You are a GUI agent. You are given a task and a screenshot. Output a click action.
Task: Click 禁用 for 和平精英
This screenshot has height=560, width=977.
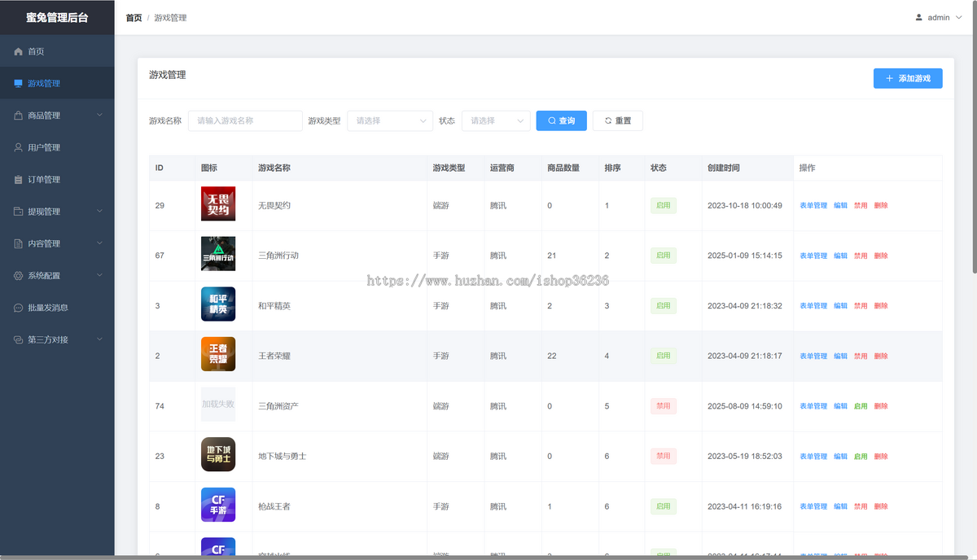[861, 306]
